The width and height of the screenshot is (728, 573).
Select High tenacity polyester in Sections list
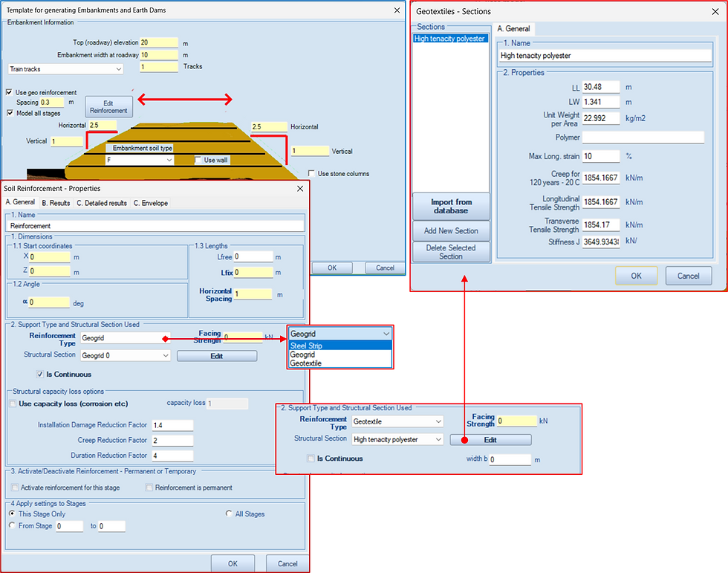tap(450, 39)
